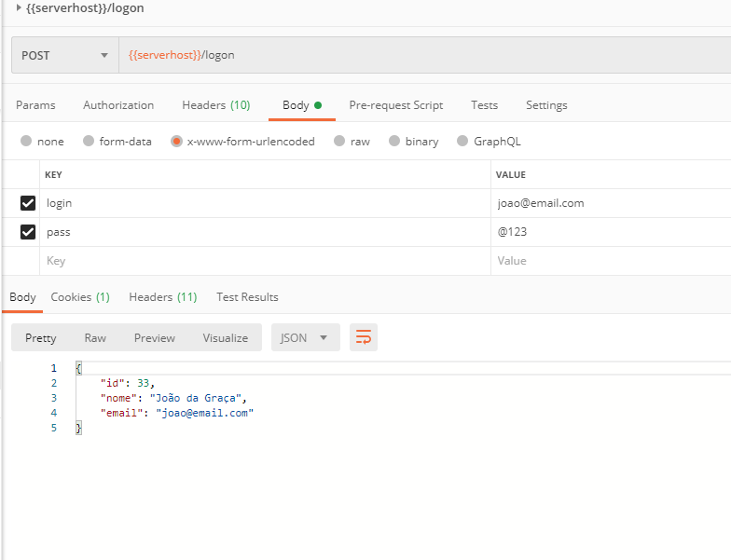
Task: Select the request Body tab
Action: (x=302, y=105)
